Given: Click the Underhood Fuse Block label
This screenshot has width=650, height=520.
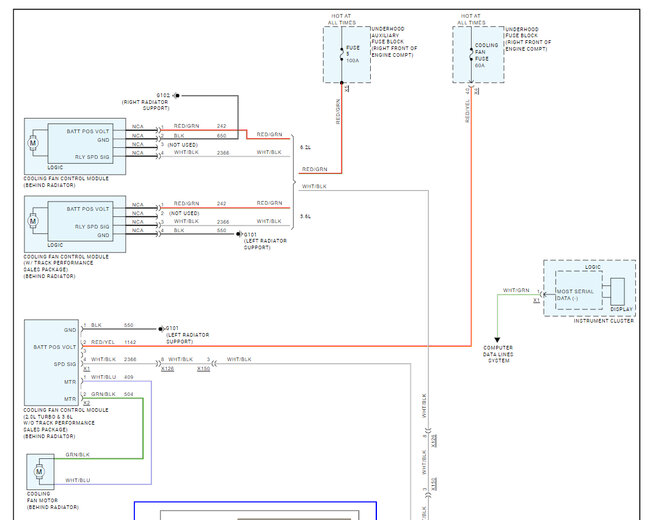Looking at the screenshot, I should click(528, 39).
